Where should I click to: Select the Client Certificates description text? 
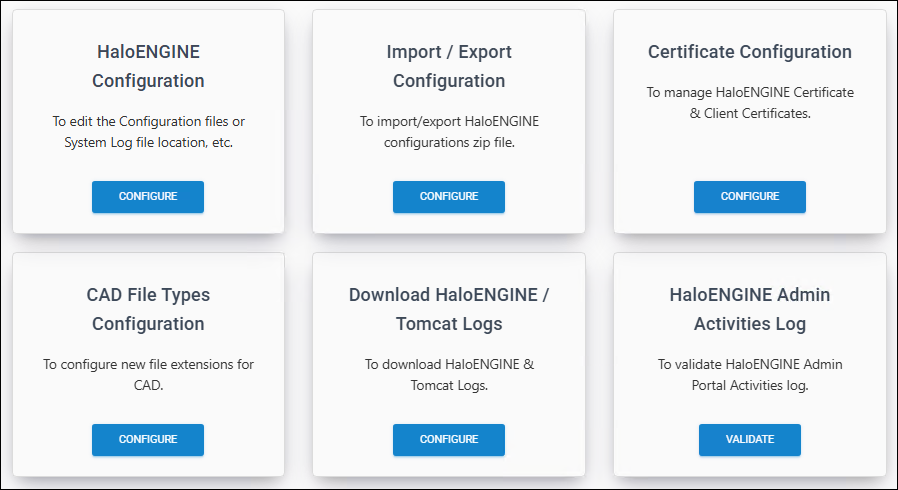click(749, 103)
